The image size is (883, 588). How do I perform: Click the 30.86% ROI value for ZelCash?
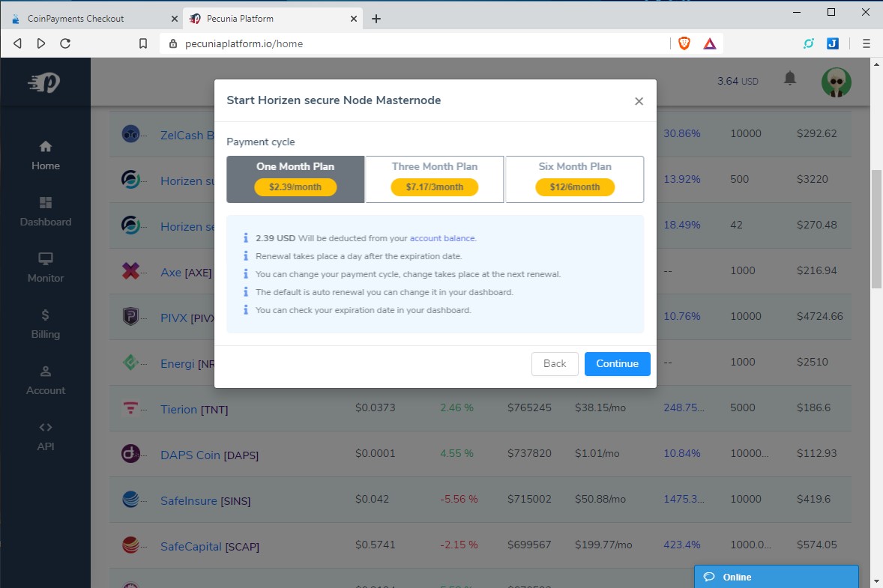pyautogui.click(x=682, y=134)
